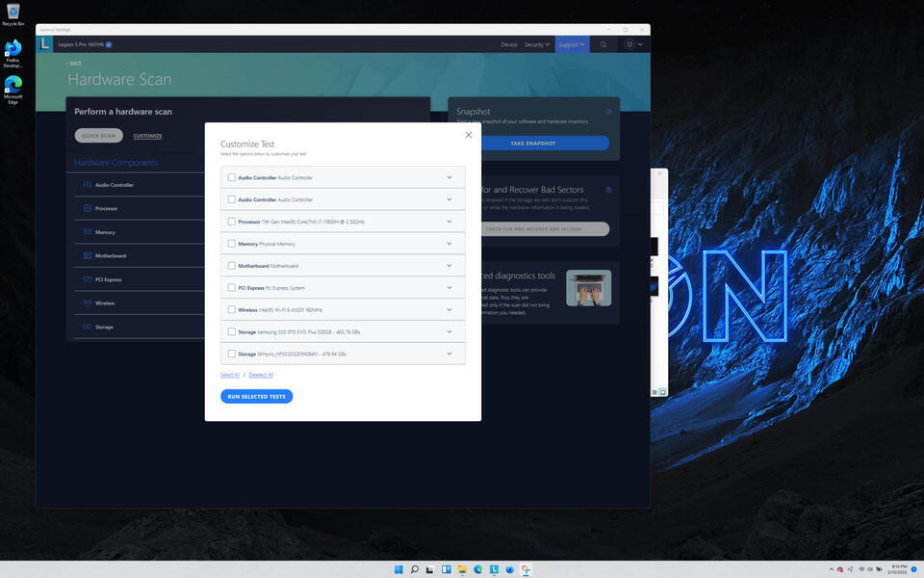Open the Windows Start menu
Image resolution: width=924 pixels, height=578 pixels.
pos(398,569)
